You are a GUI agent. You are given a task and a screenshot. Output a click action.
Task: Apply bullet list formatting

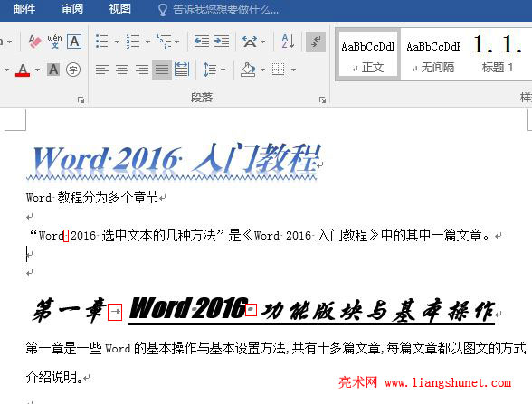pyautogui.click(x=101, y=42)
